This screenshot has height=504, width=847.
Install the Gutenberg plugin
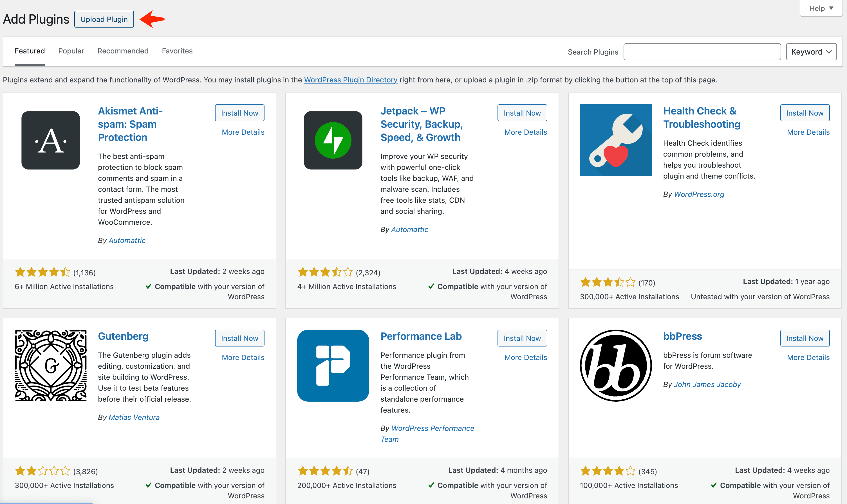click(x=239, y=338)
